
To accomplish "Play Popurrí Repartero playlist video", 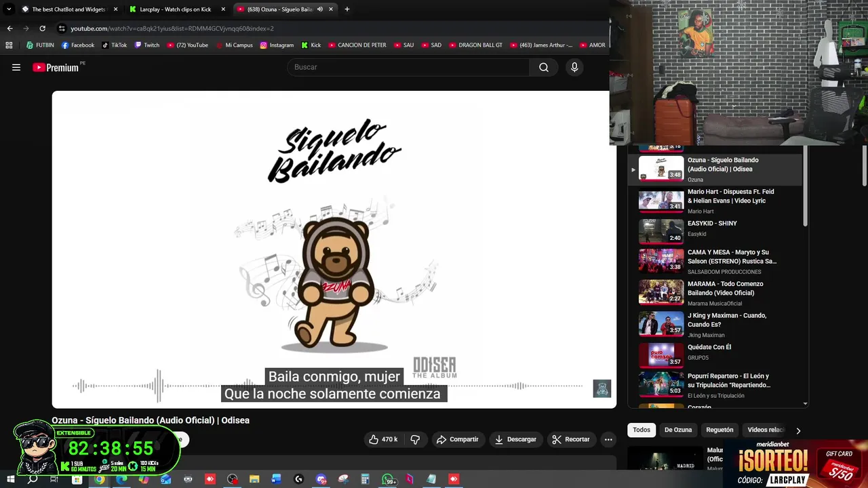I will 715,385.
